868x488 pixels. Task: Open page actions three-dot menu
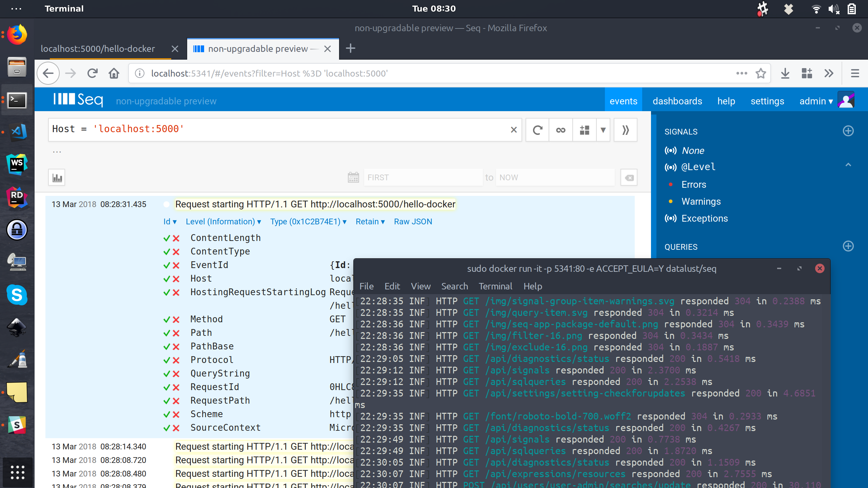click(742, 73)
